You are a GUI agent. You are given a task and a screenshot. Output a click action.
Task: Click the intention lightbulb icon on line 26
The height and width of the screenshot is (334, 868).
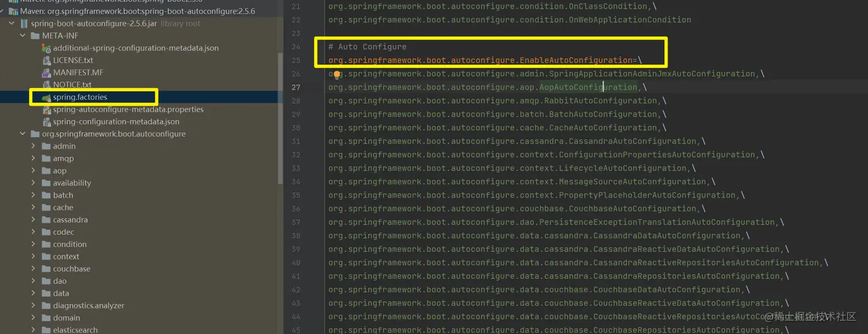tap(338, 74)
